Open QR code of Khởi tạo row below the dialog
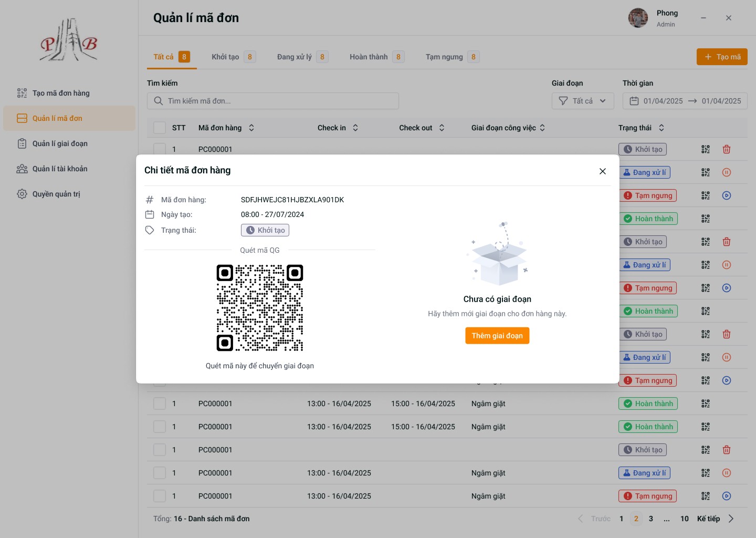This screenshot has width=756, height=538. (706, 450)
